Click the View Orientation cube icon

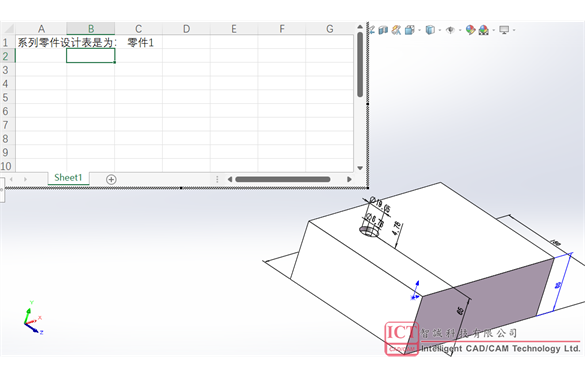(x=410, y=30)
